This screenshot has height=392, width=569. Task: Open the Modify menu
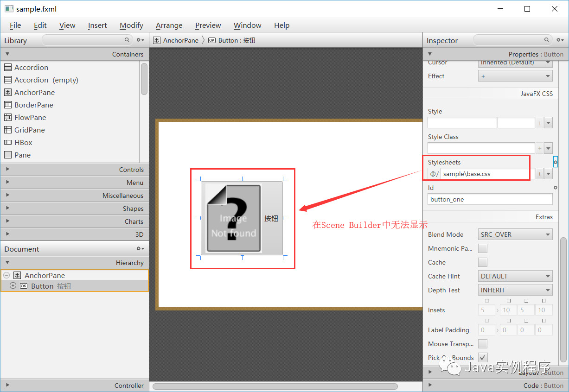pyautogui.click(x=131, y=25)
